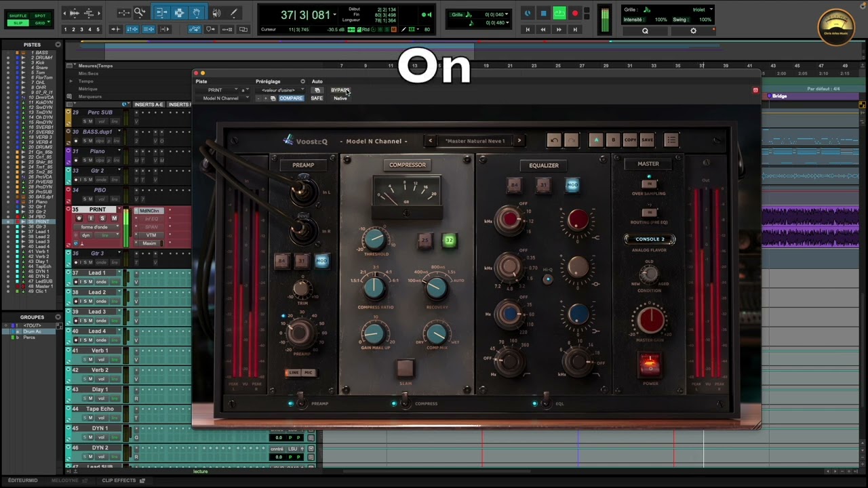This screenshot has width=868, height=488.
Task: Click the Quantize Q button
Action: point(645,30)
